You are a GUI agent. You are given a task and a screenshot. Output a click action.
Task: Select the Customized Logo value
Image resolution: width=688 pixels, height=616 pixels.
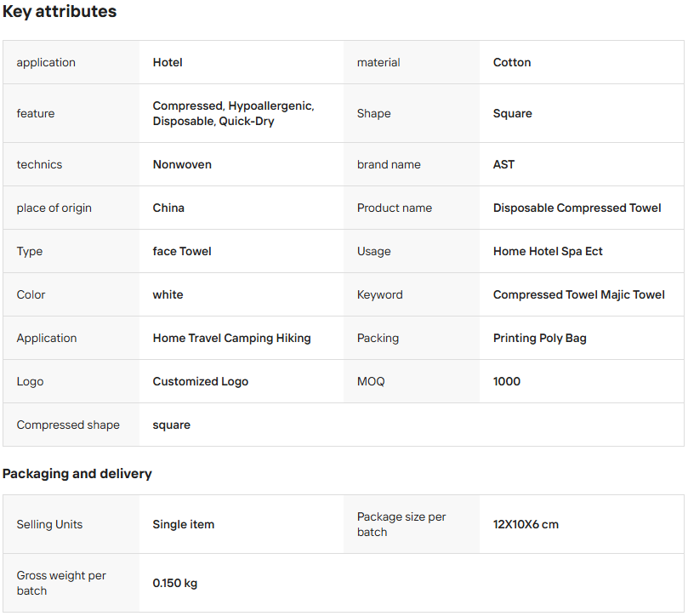(201, 381)
